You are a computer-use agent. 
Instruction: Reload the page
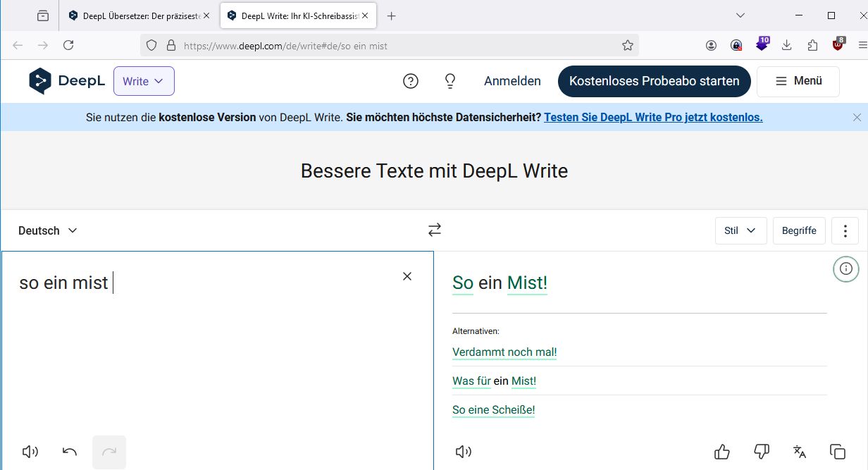[x=68, y=45]
